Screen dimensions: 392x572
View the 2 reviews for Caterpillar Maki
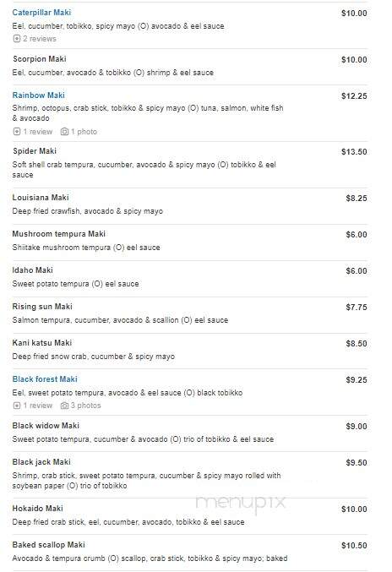click(40, 39)
